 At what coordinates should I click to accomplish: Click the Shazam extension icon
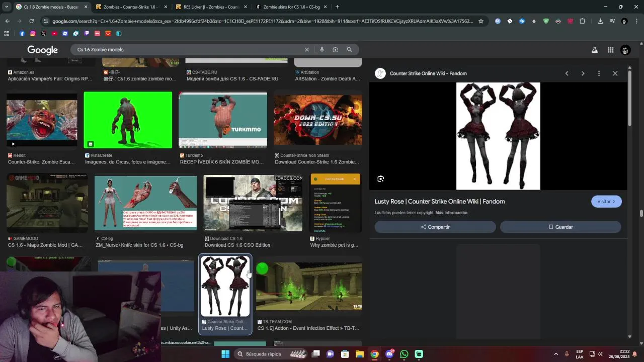tap(522, 21)
